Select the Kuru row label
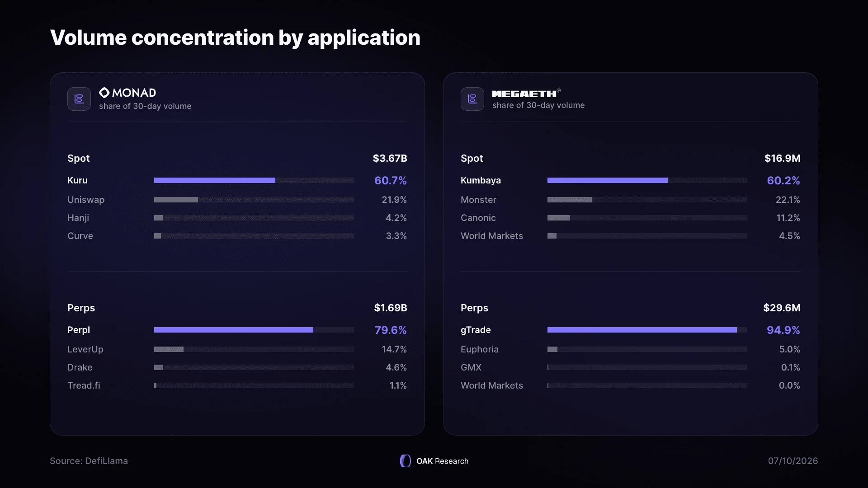The width and height of the screenshot is (868, 488). 77,180
